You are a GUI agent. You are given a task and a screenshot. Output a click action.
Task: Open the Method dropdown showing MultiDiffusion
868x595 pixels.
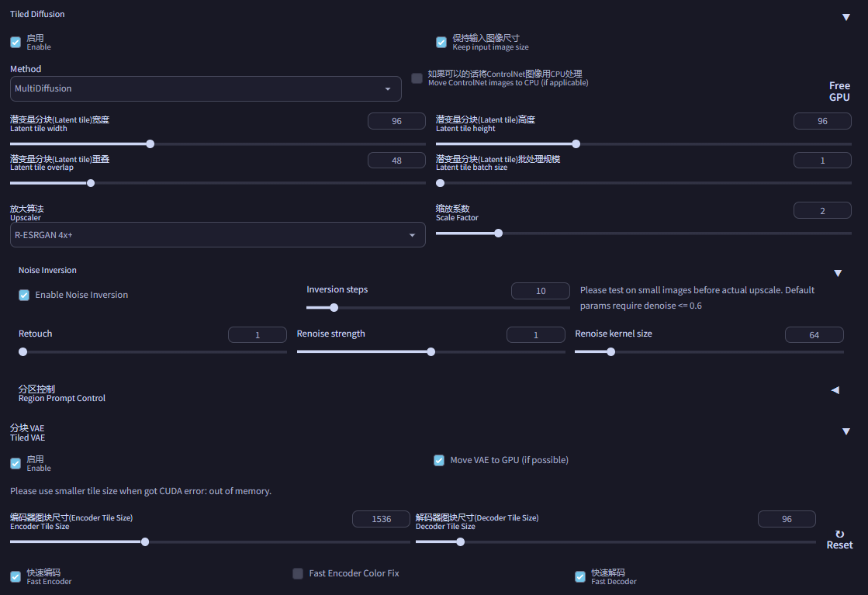[206, 88]
